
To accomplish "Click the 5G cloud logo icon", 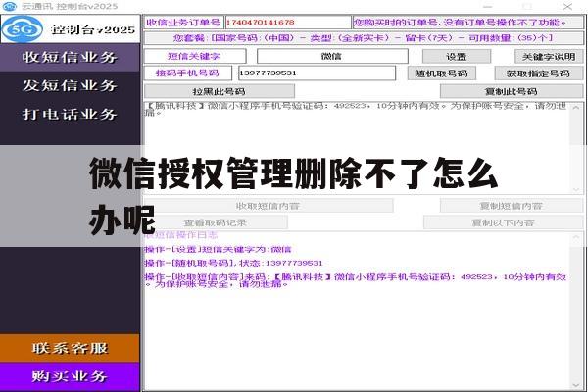I will pos(22,29).
